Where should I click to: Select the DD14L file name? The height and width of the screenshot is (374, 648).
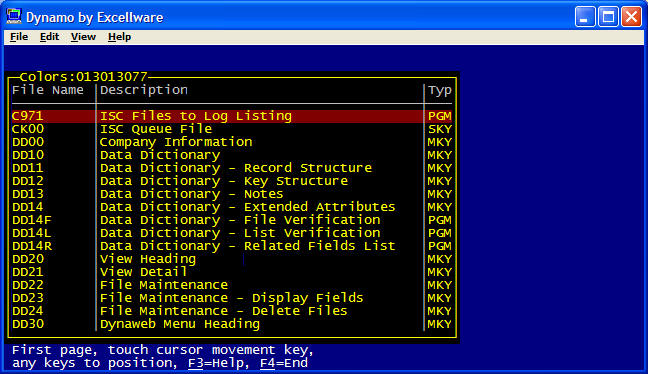(x=32, y=233)
